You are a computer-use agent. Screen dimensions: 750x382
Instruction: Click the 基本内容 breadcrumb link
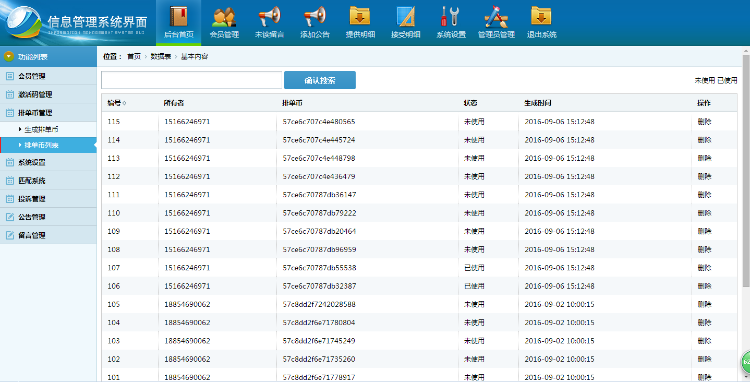(194, 56)
